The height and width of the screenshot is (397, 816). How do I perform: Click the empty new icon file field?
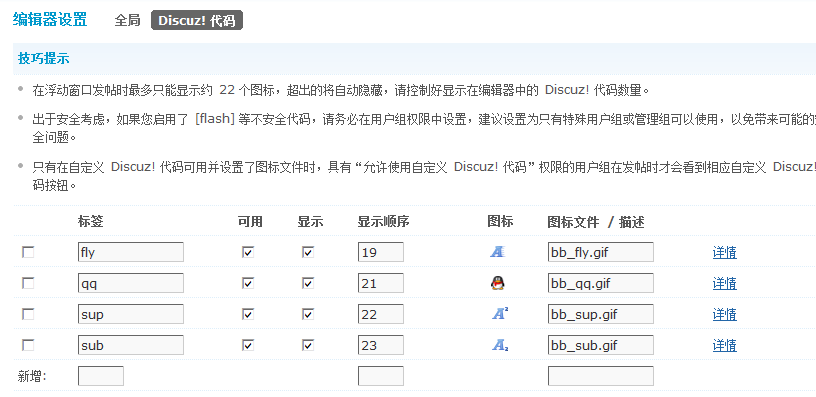(x=601, y=376)
